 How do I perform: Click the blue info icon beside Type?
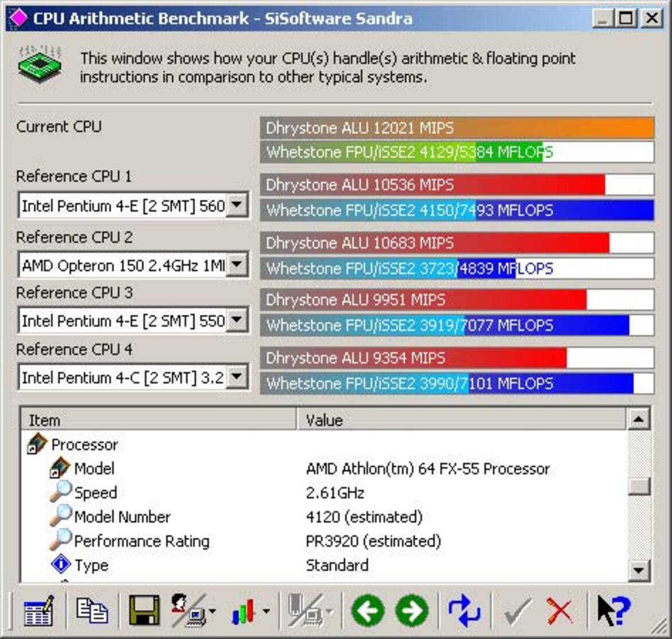(x=60, y=564)
